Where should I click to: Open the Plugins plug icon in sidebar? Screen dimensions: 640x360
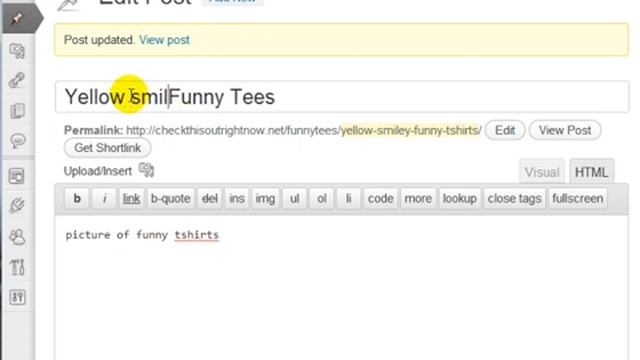click(x=17, y=205)
